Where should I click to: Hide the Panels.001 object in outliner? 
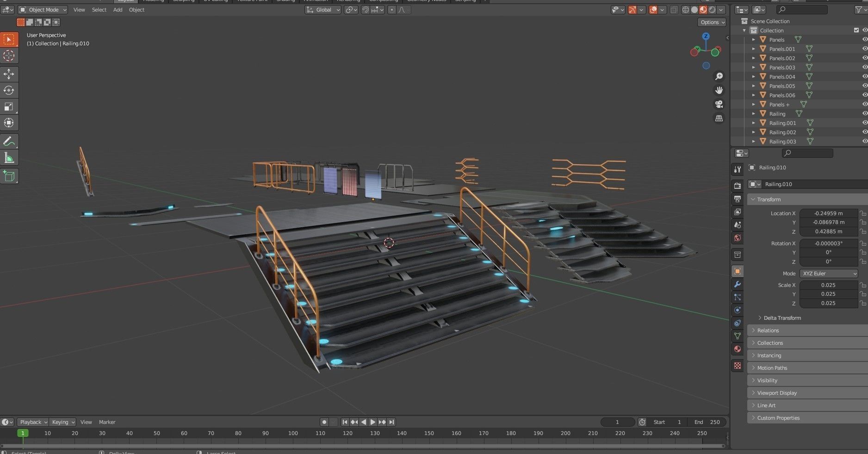(864, 49)
